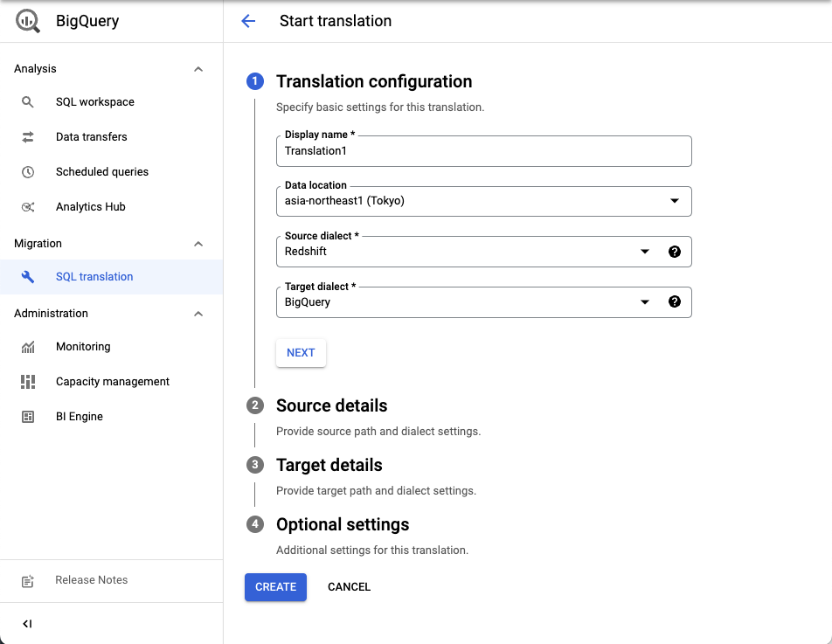Open the Source dialect dropdown
This screenshot has width=832, height=644.
coord(644,251)
